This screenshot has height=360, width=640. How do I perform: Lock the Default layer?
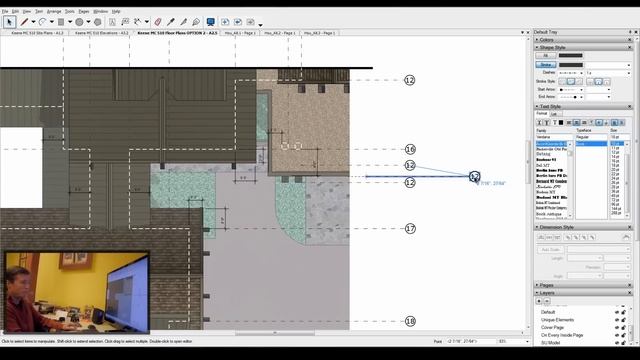tap(624, 312)
